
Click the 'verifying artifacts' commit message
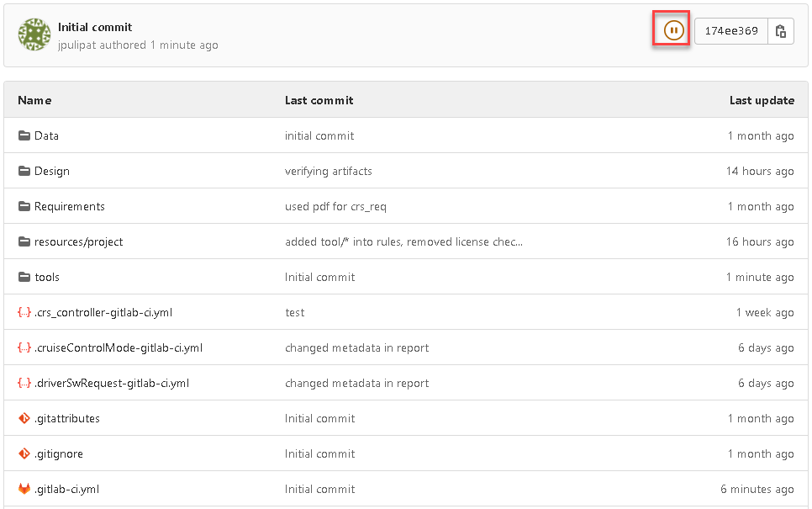pyautogui.click(x=327, y=171)
